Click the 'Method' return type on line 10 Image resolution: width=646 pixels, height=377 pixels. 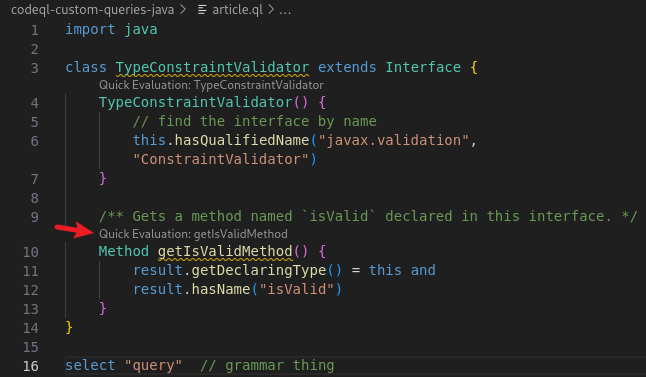click(x=124, y=251)
